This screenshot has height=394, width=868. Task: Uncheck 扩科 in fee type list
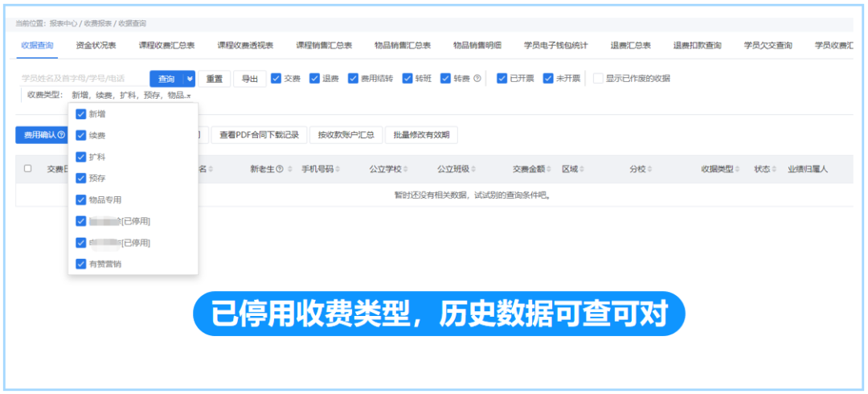tap(81, 157)
